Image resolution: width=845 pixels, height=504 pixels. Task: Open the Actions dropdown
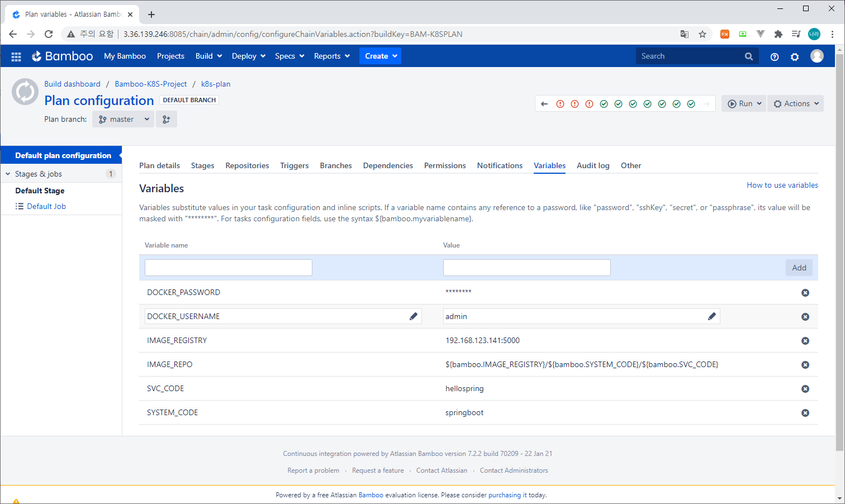click(795, 103)
